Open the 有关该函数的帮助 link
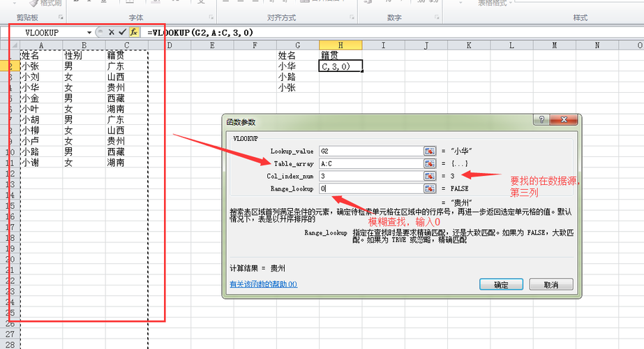644x349 pixels. 263,284
